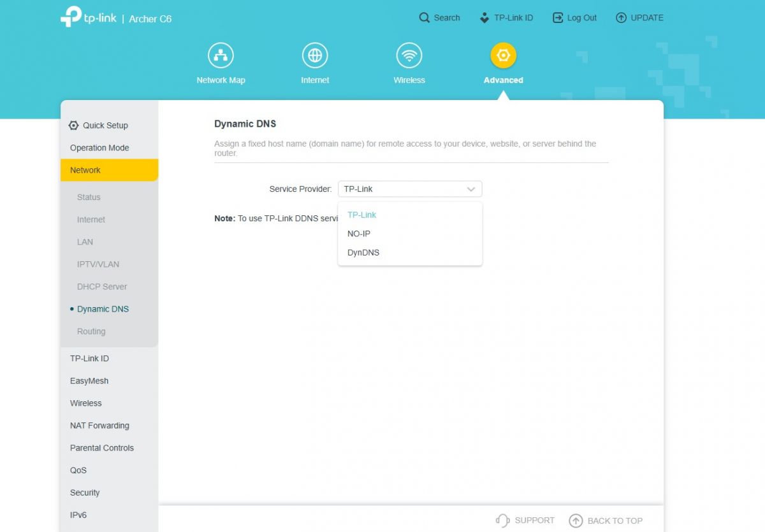
Task: Click the TP-Link ID icon in header
Action: (484, 18)
